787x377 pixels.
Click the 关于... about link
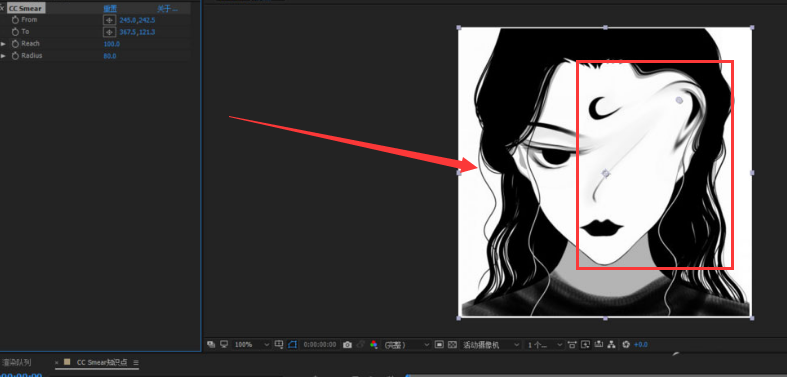(167, 9)
